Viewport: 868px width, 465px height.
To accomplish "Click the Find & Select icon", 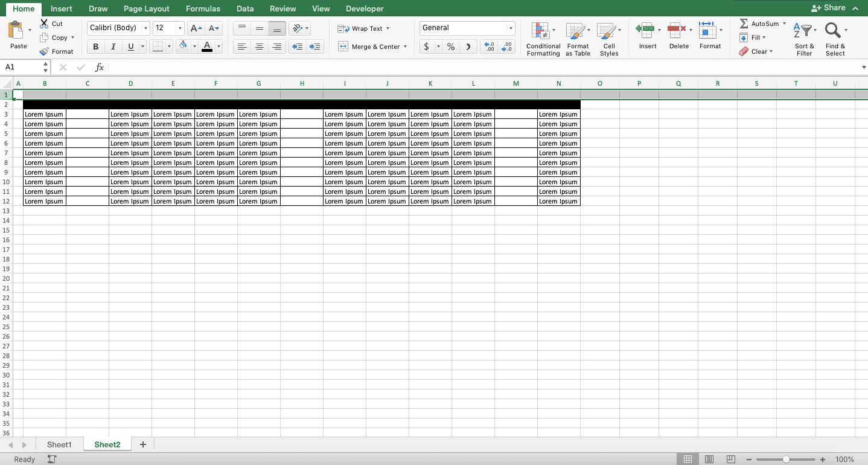I will [834, 37].
